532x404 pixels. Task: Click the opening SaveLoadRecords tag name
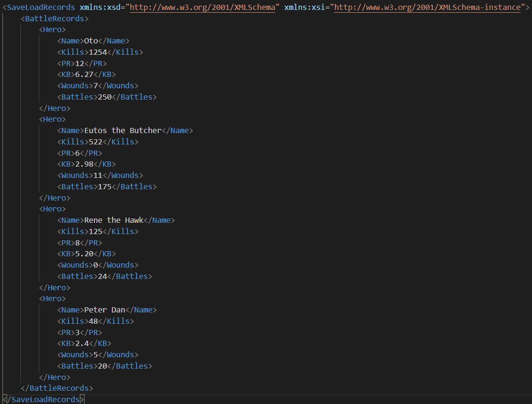click(x=41, y=7)
